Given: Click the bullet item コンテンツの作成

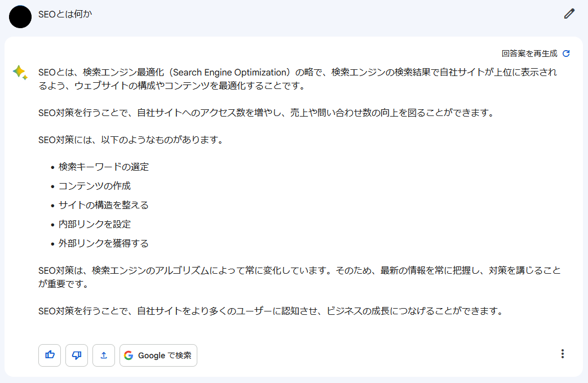Looking at the screenshot, I should 95,186.
